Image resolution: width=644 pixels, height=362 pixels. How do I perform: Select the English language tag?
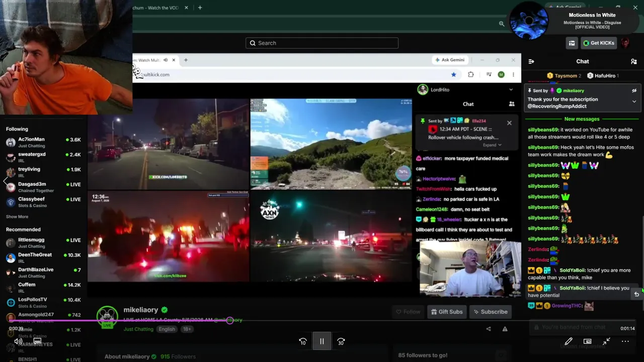tap(167, 329)
